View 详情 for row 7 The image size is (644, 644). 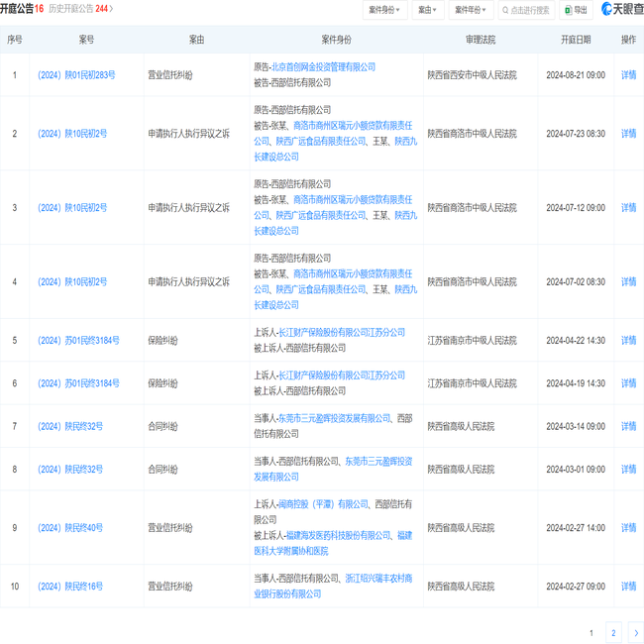pyautogui.click(x=628, y=426)
